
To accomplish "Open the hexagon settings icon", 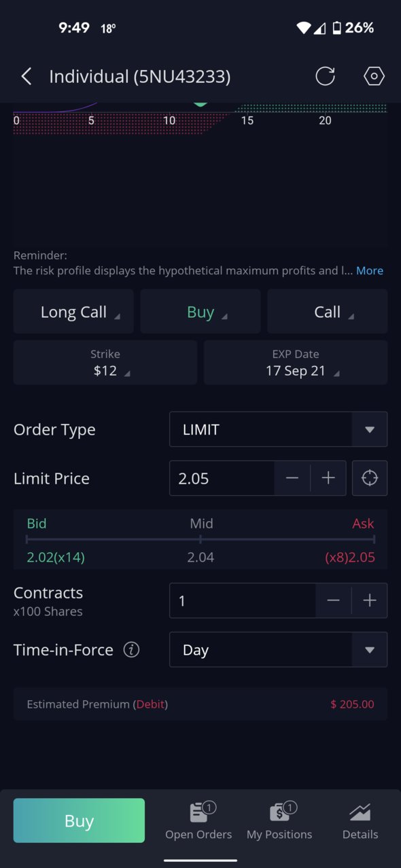I will tap(374, 76).
